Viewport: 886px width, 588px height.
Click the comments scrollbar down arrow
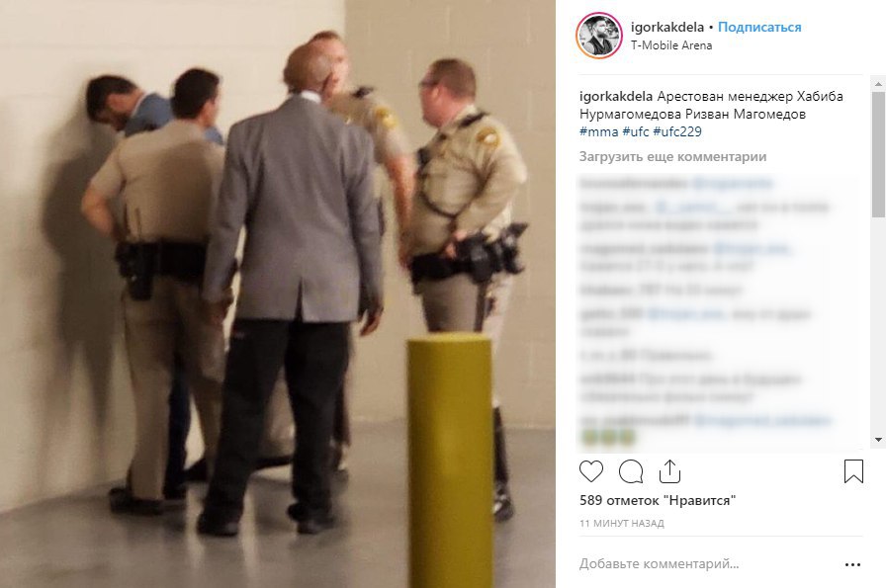[878, 439]
